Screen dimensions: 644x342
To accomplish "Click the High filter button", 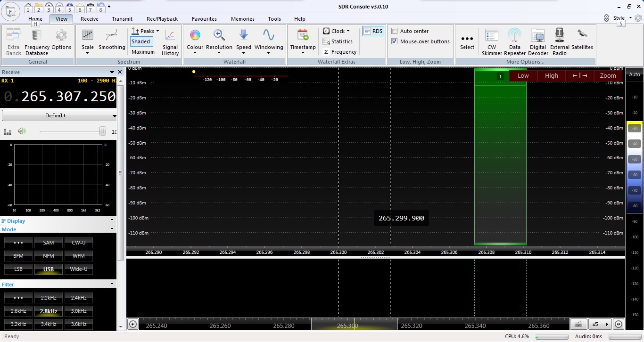I will (x=551, y=75).
